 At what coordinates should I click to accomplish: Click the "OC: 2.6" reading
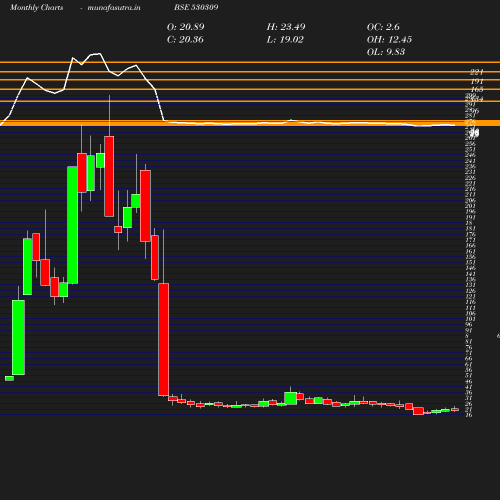pos(383,27)
